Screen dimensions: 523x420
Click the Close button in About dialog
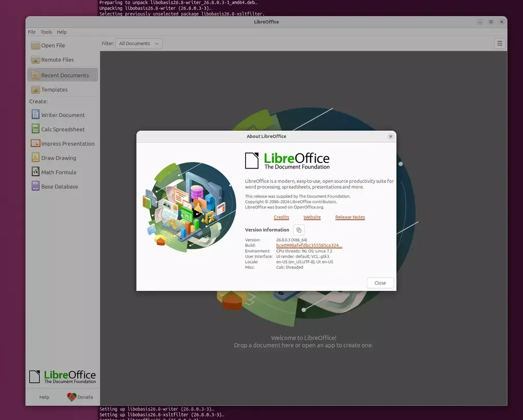[x=380, y=283]
